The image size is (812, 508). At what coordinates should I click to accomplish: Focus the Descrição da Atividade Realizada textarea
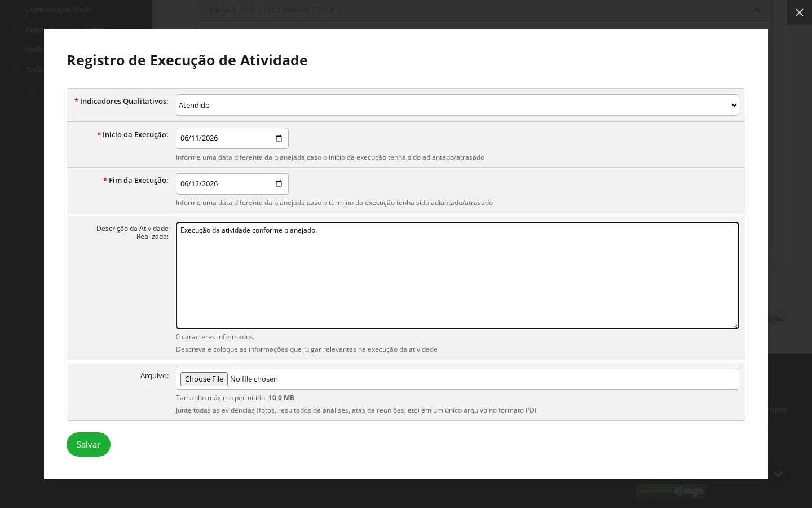[457, 275]
